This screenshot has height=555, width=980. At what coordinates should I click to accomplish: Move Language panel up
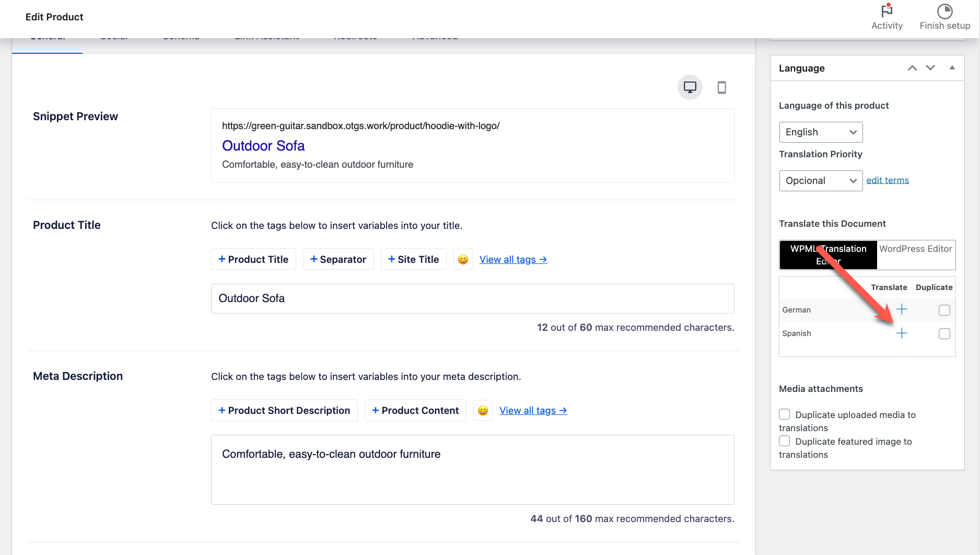click(x=912, y=68)
